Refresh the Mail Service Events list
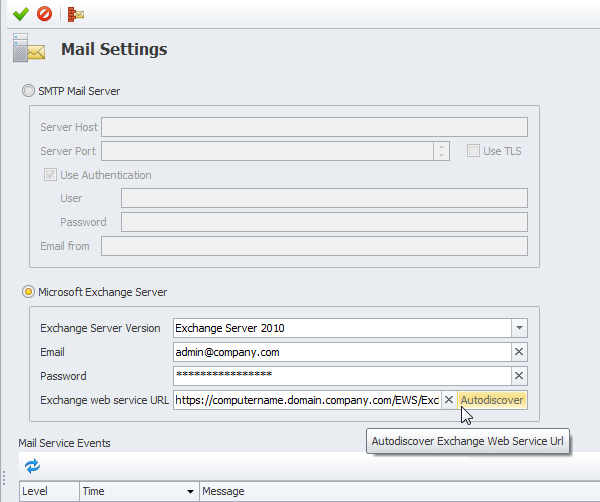The width and height of the screenshot is (600, 502). pos(32,466)
